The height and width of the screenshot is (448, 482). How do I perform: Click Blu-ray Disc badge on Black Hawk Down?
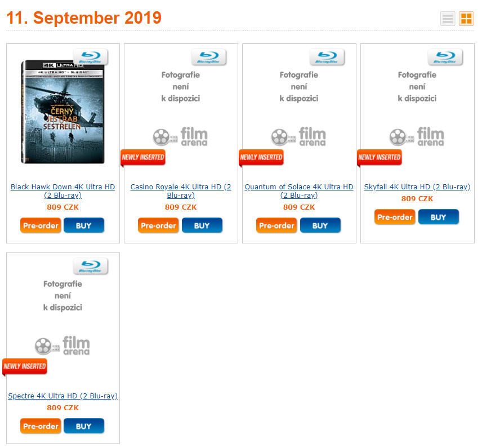tap(91, 57)
